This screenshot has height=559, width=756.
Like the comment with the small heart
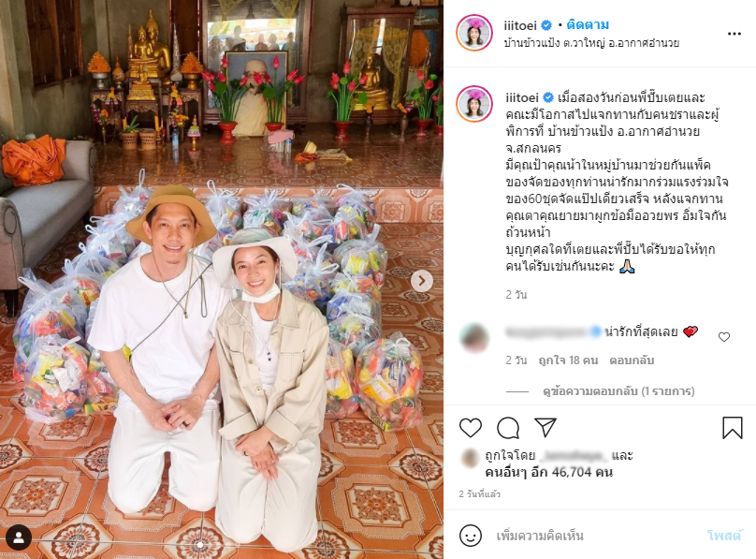tap(723, 337)
